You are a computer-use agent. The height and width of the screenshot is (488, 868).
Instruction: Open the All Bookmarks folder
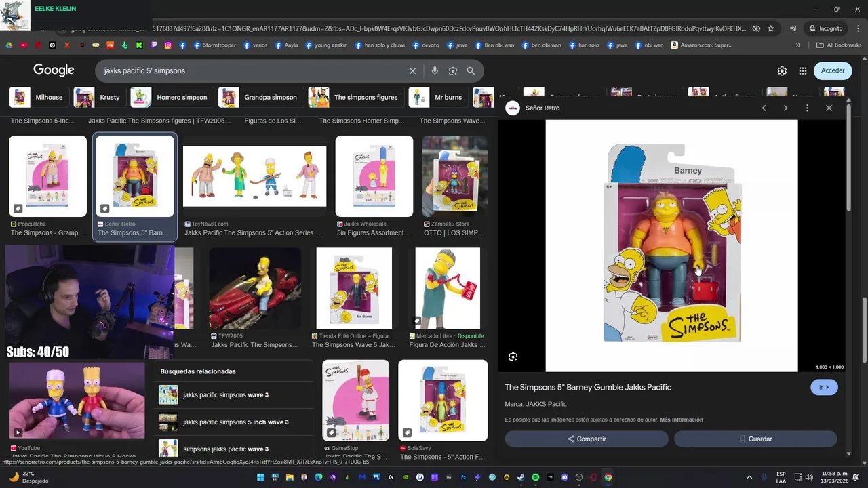pyautogui.click(x=839, y=45)
